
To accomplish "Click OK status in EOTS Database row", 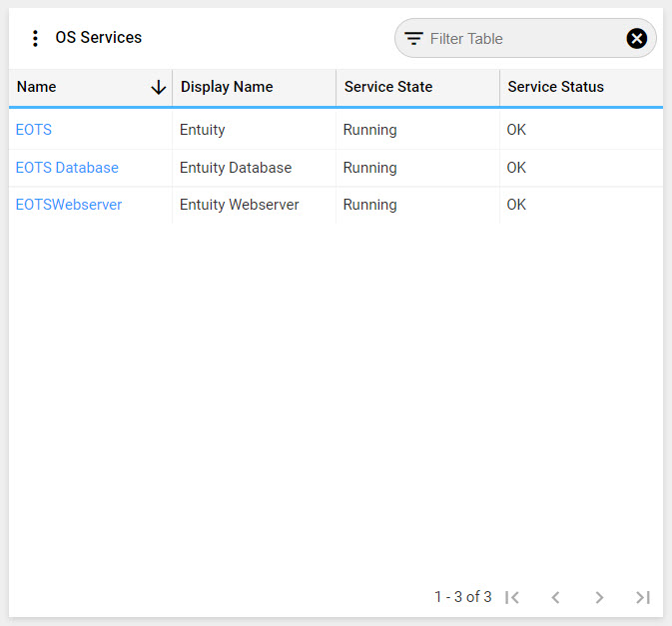I will 516,168.
